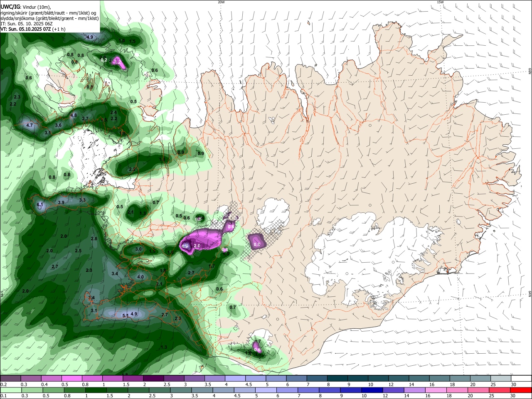Viewport: 532px width, 399px height.
Task: Click the 4.8 precipitation value on map
Action: pyautogui.click(x=74, y=115)
